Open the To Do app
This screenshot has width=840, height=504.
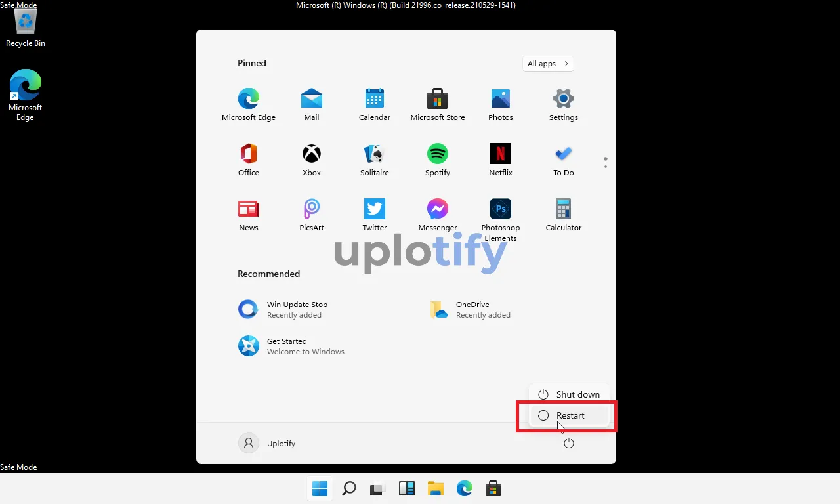tap(564, 160)
